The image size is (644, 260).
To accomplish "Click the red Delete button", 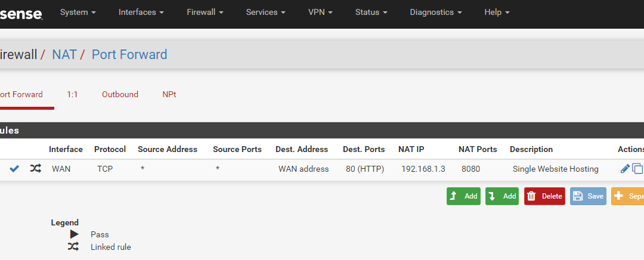I will tap(544, 196).
